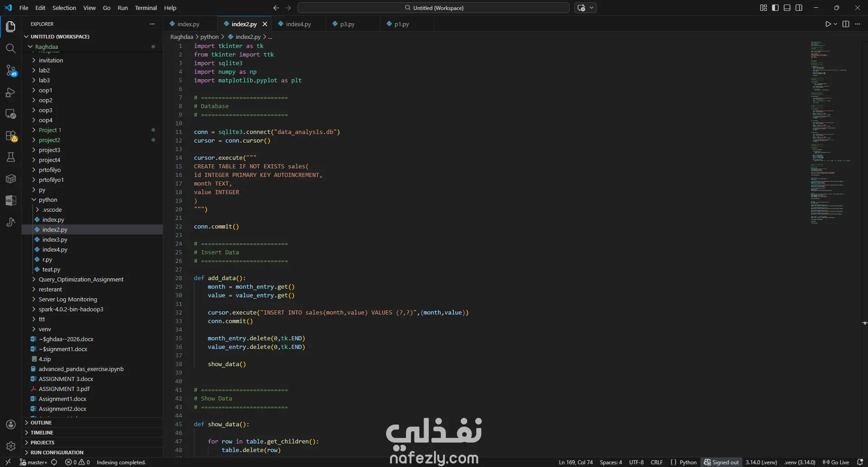The image size is (868, 467).
Task: Select interpreter via 3.14.0 (venv) status item
Action: [x=761, y=462]
